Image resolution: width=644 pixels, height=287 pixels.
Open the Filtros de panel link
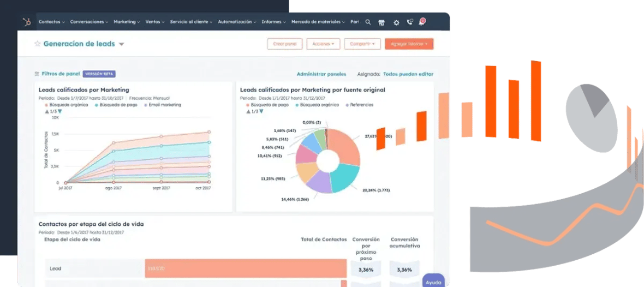(61, 74)
